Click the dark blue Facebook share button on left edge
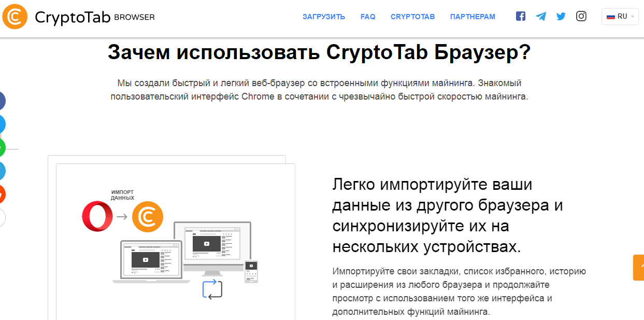The width and height of the screenshot is (644, 320). [x=2, y=101]
